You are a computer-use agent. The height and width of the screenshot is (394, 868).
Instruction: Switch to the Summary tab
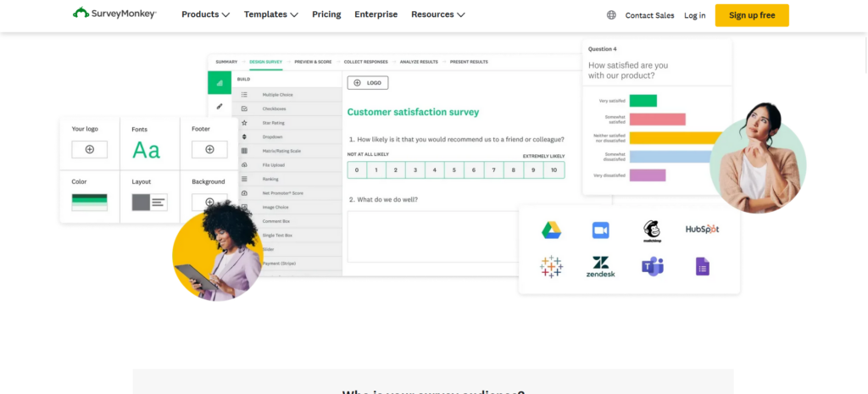coord(226,62)
